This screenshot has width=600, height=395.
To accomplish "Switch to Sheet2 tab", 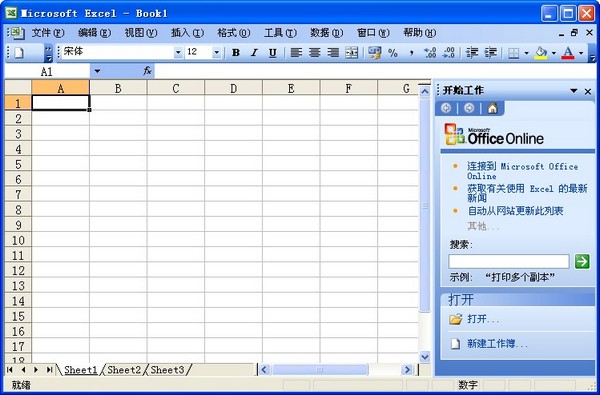I will pyautogui.click(x=124, y=370).
